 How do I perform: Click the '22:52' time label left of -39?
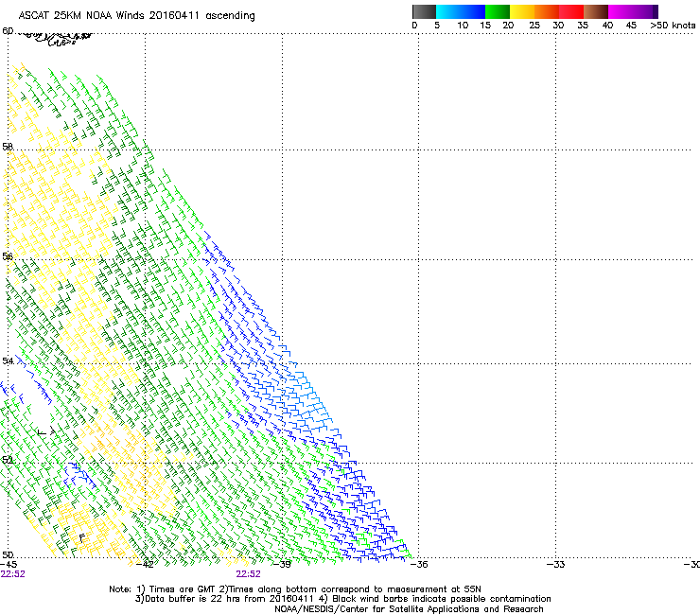coord(248,574)
